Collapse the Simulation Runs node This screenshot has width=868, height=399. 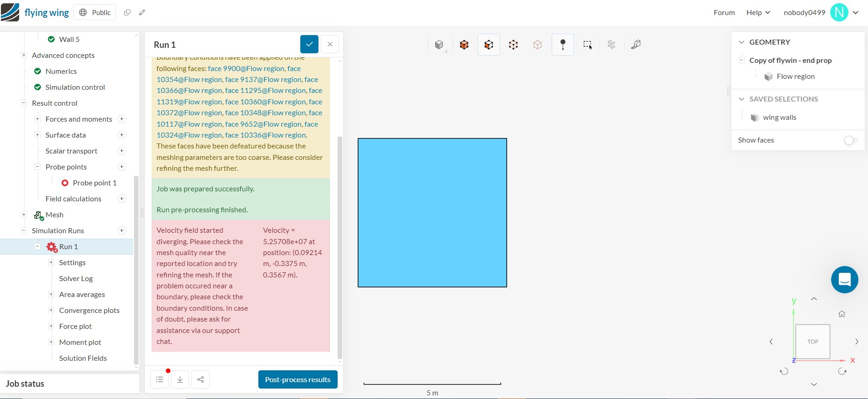tap(24, 230)
